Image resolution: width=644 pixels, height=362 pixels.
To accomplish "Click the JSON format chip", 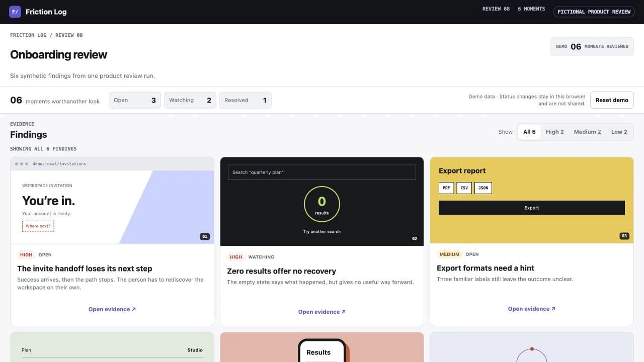I will pyautogui.click(x=483, y=188).
